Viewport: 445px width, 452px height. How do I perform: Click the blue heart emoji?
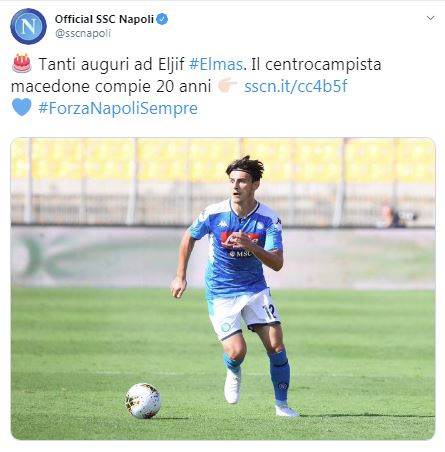(22, 107)
